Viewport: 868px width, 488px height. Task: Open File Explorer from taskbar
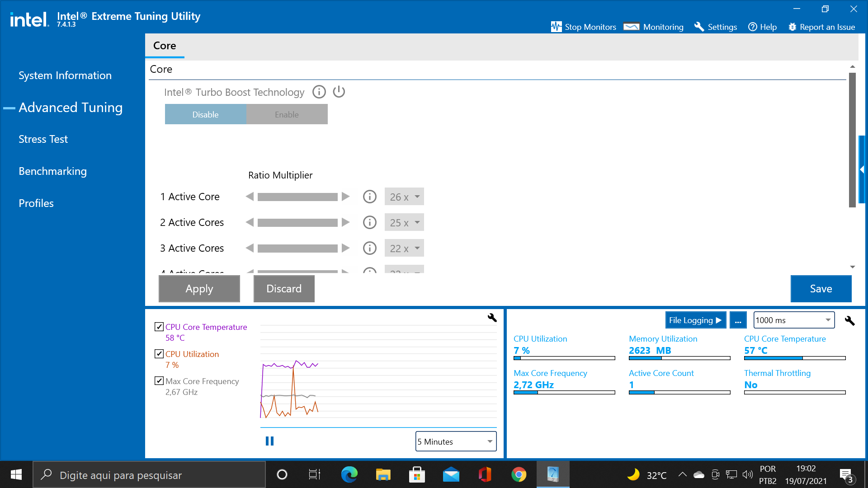coord(383,474)
